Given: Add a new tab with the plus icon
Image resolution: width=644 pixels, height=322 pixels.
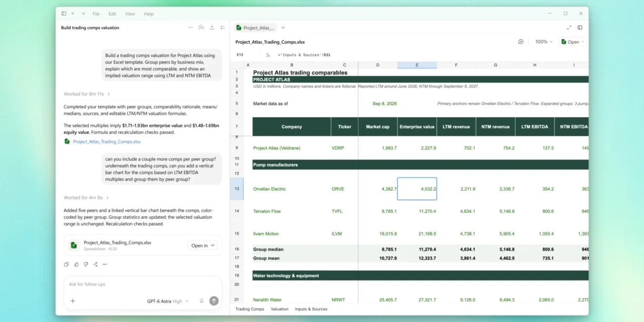Looking at the screenshot, I should click(x=283, y=28).
